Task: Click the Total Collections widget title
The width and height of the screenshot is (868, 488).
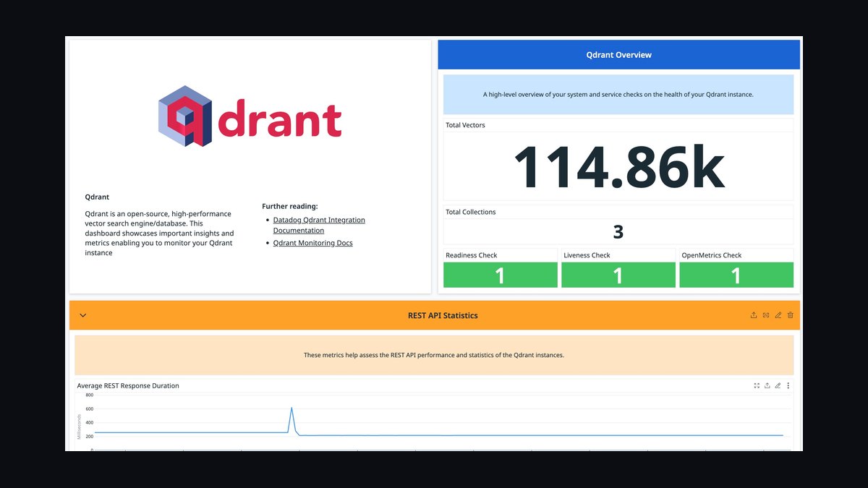Action: coord(471,212)
